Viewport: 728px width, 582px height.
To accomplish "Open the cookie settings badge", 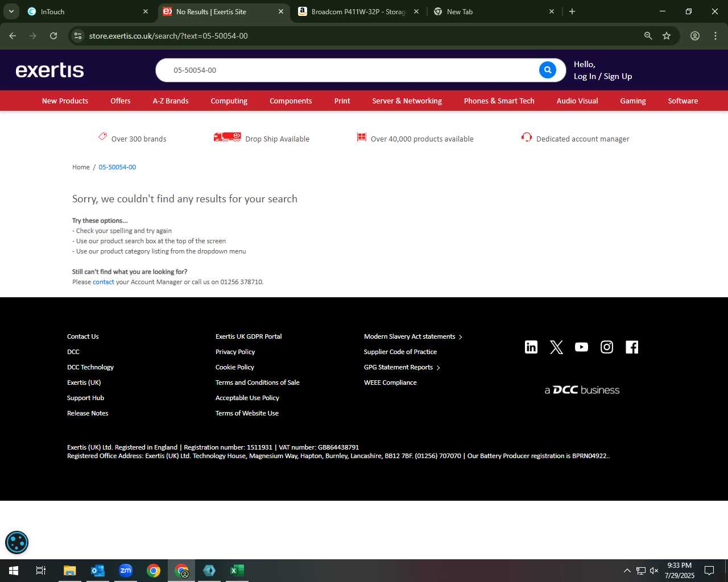I will click(x=16, y=542).
